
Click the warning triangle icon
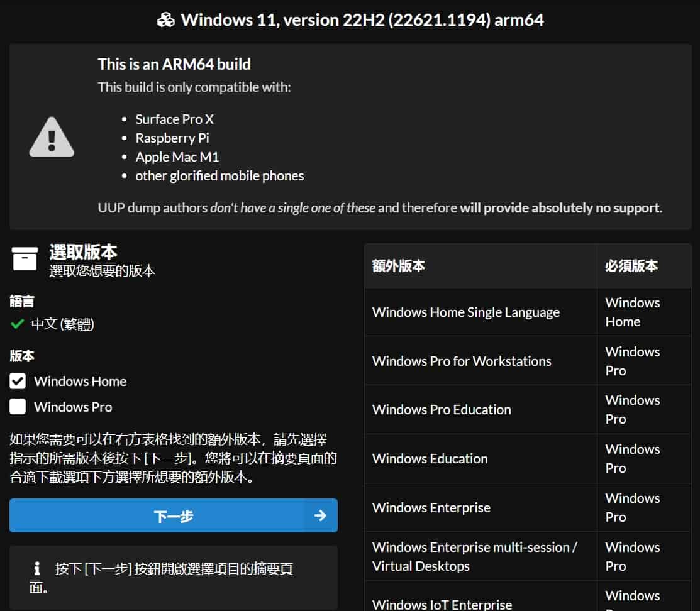point(52,137)
